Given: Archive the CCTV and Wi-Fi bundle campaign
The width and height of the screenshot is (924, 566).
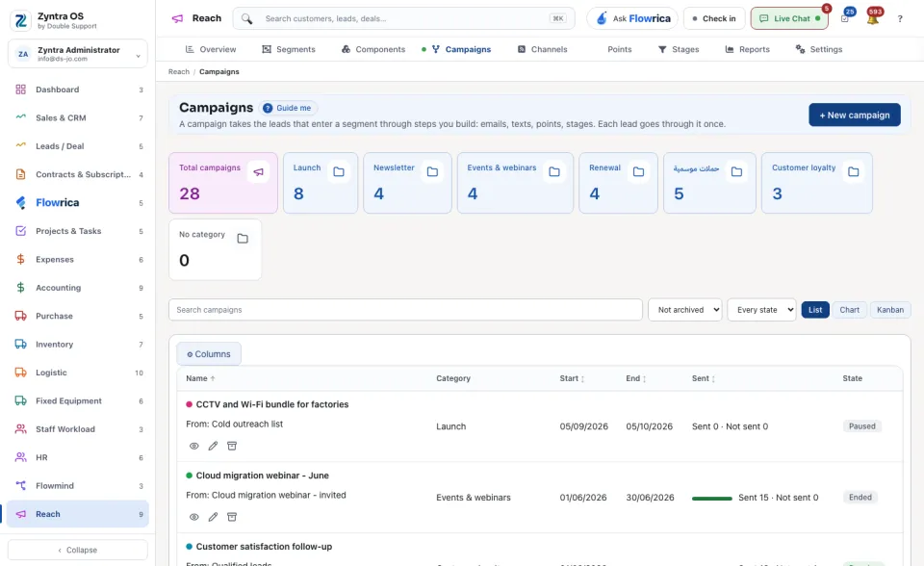Looking at the screenshot, I should click(x=232, y=446).
